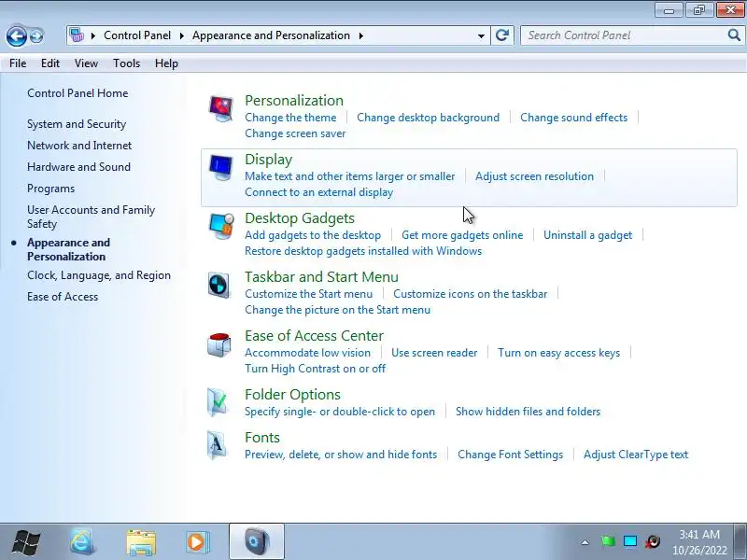This screenshot has height=560, width=747.
Task: Expand the arrow before Control Panel breadcrumb
Action: (92, 35)
